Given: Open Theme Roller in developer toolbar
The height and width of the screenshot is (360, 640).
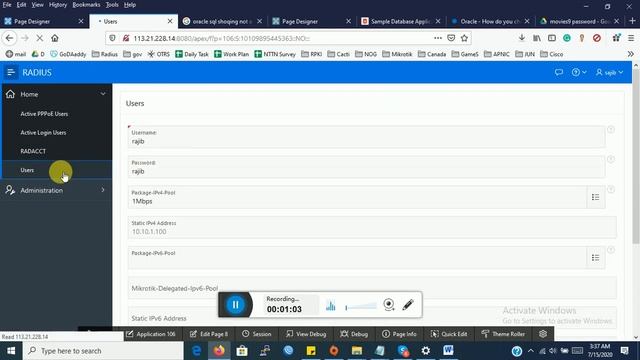Looking at the screenshot, I should click(503, 334).
